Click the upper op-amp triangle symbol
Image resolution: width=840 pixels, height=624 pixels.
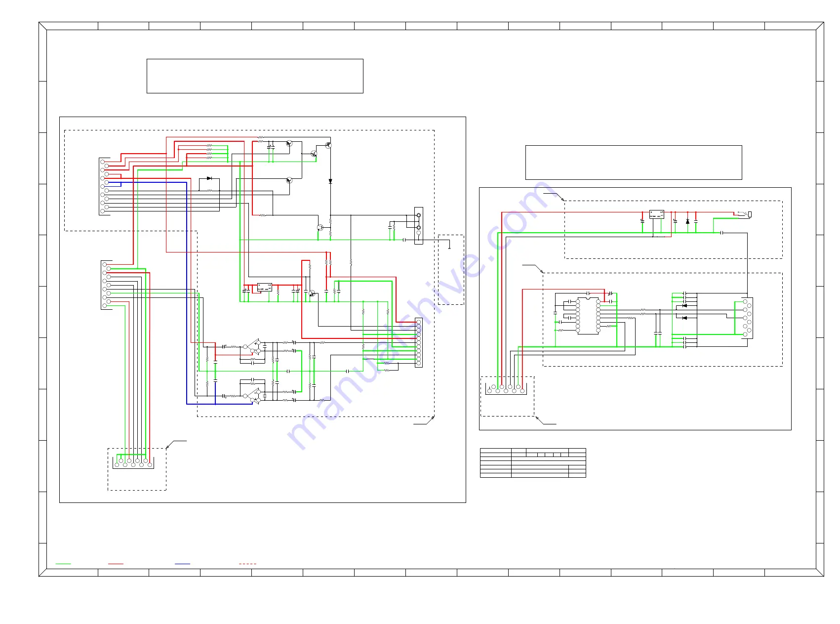click(x=253, y=347)
